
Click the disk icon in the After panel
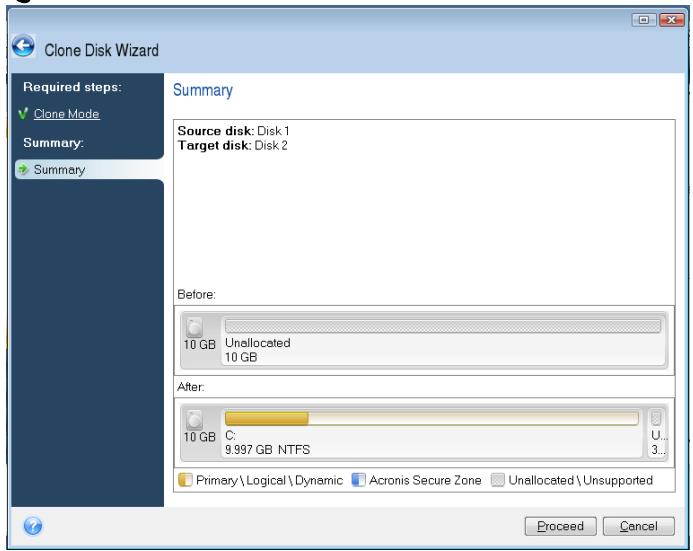pyautogui.click(x=194, y=420)
